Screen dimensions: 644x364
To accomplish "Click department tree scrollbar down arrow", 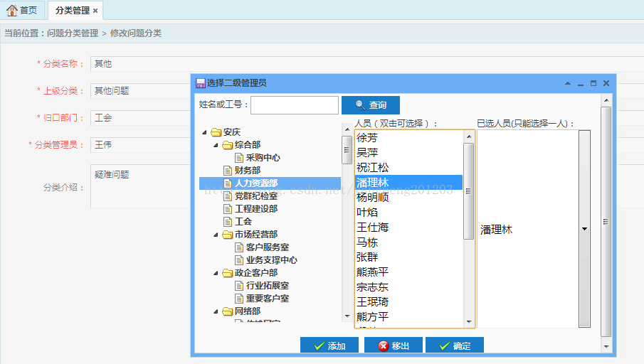I will [347, 316].
